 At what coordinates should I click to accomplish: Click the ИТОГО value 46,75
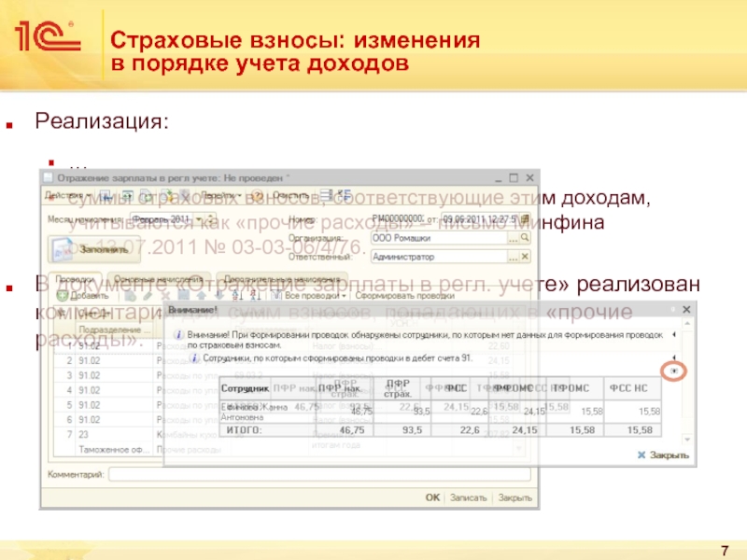click(x=352, y=430)
